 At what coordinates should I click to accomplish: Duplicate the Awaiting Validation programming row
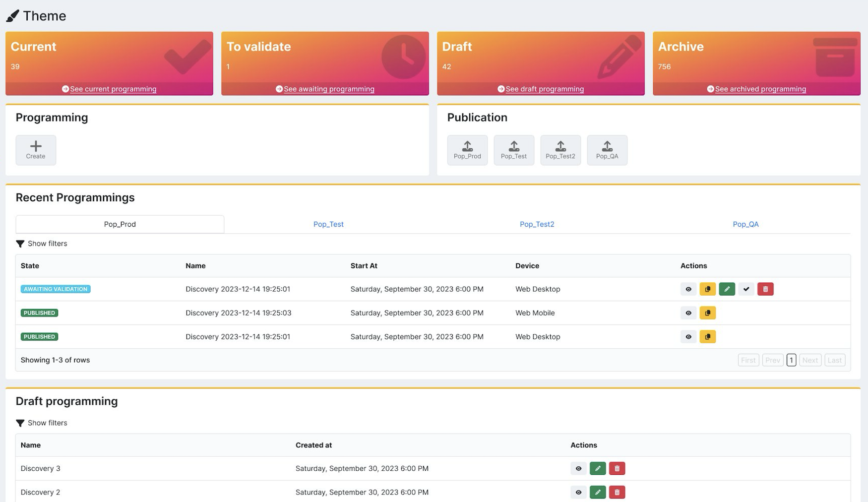708,289
